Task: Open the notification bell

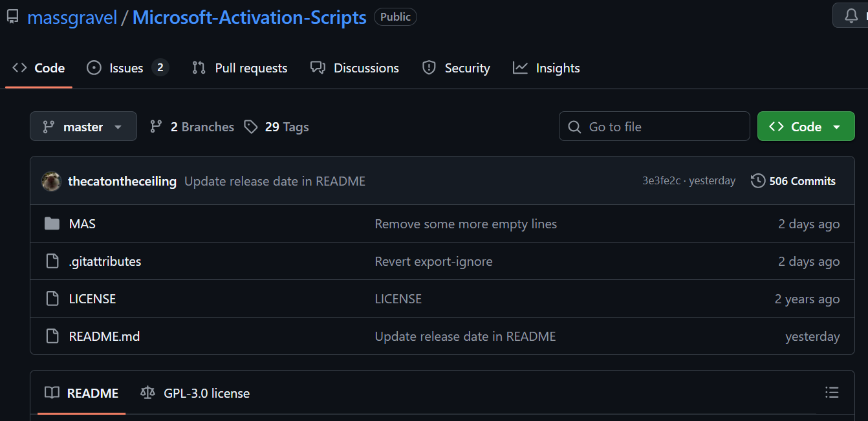Action: tap(850, 15)
